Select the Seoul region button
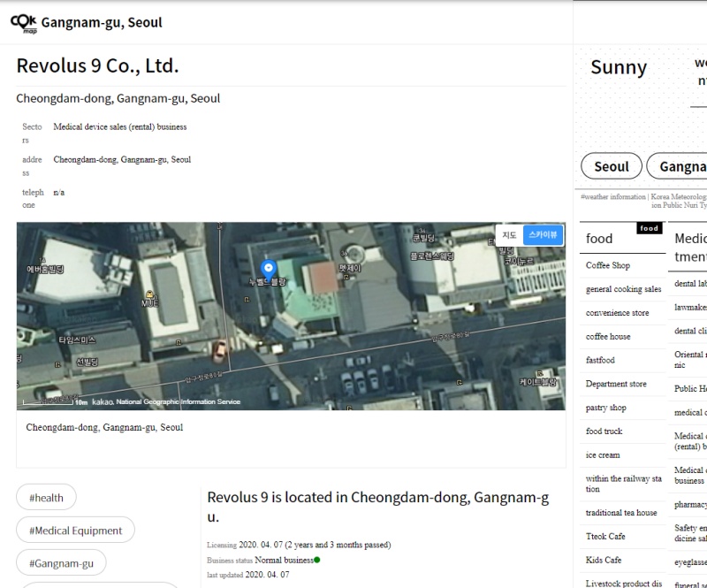This screenshot has height=588, width=707. click(x=611, y=166)
